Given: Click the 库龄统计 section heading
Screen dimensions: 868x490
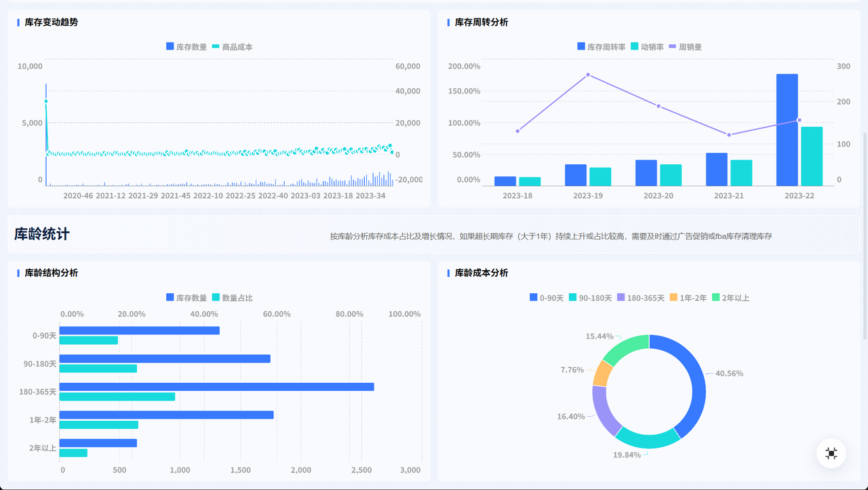Looking at the screenshot, I should [x=42, y=234].
